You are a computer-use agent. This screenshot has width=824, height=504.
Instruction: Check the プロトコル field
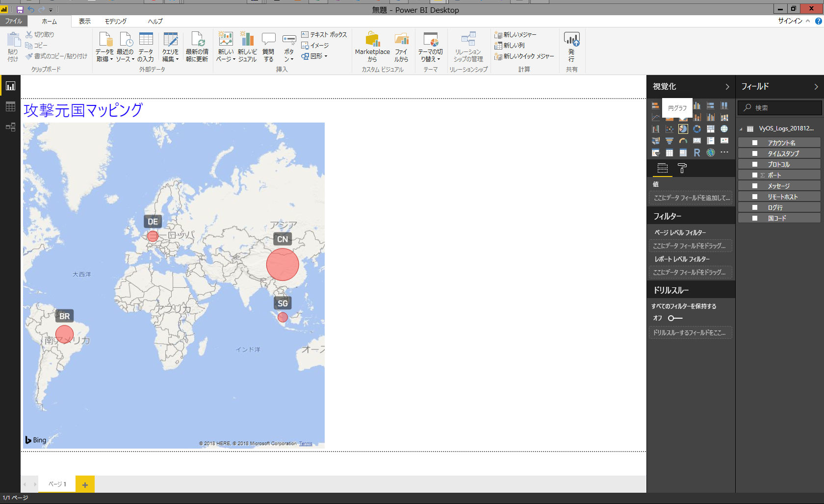click(x=755, y=164)
